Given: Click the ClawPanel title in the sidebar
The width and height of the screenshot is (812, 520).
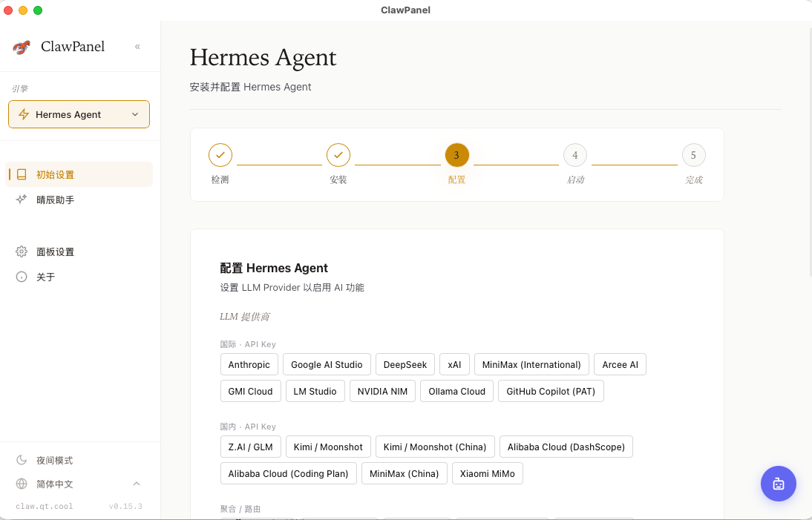Looking at the screenshot, I should pos(73,47).
